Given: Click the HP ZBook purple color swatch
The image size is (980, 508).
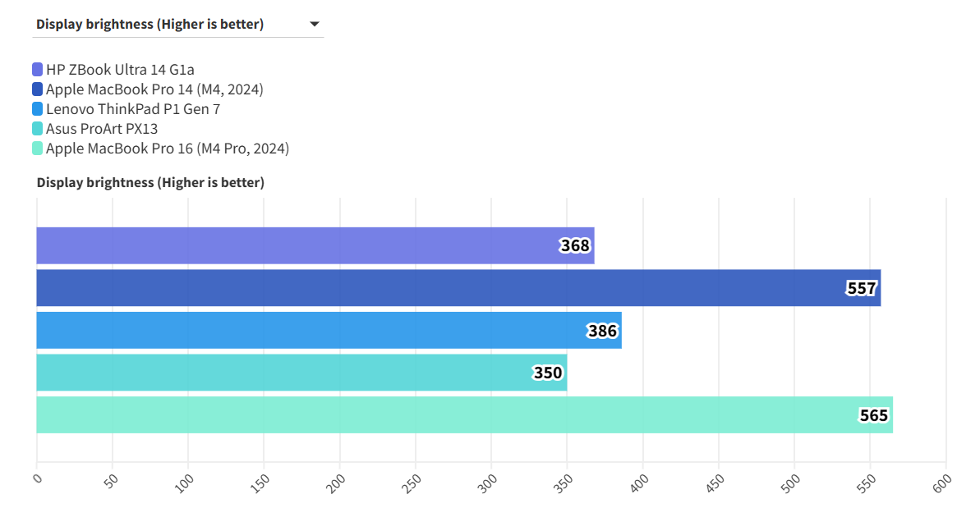Looking at the screenshot, I should tap(38, 70).
